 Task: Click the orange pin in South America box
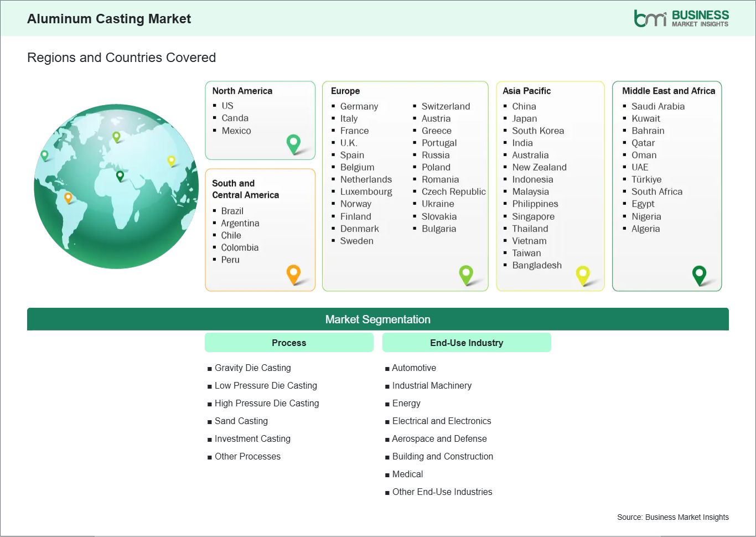pos(293,273)
